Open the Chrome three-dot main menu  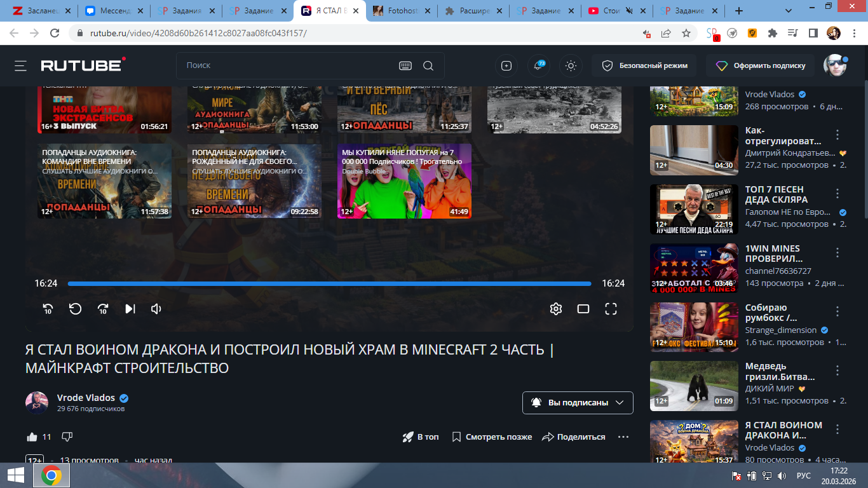(x=853, y=33)
